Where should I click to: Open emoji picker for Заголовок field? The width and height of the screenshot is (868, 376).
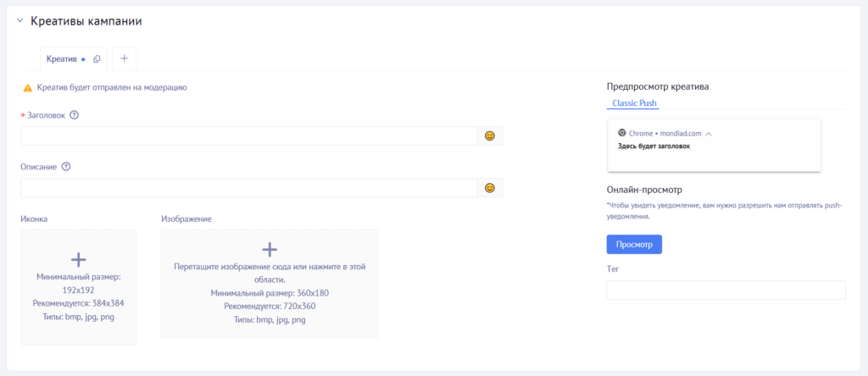490,135
